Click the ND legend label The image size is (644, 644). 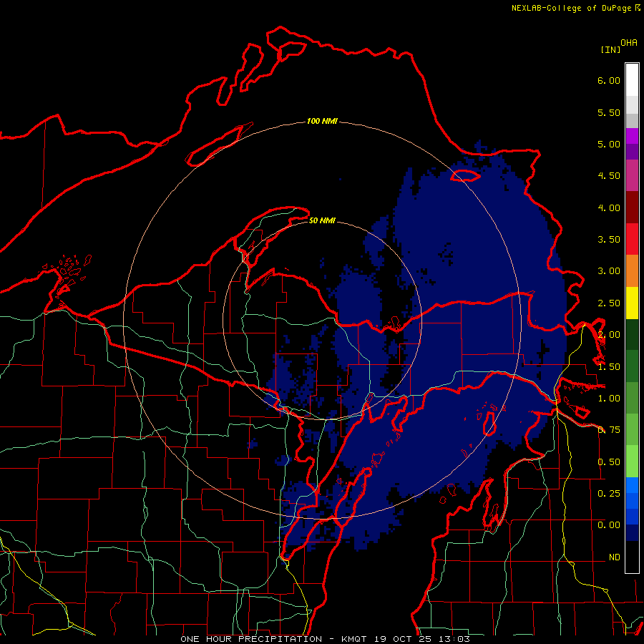[615, 557]
